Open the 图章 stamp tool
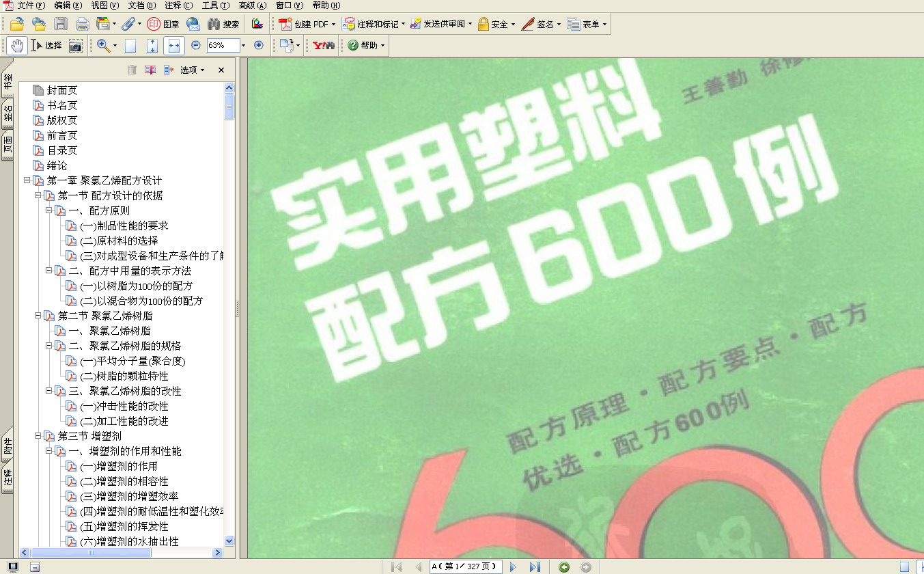 point(163,24)
